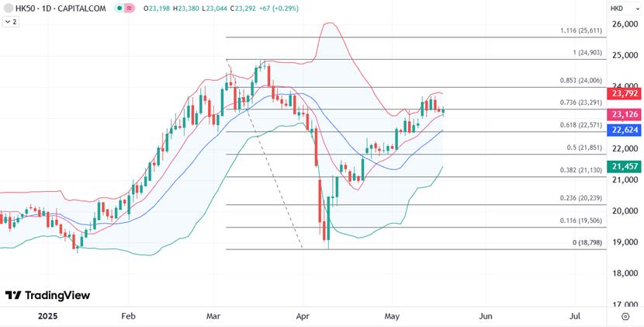This screenshot has height=327, width=644.
Task: Click the Apr marker on time axis
Action: 303,316
